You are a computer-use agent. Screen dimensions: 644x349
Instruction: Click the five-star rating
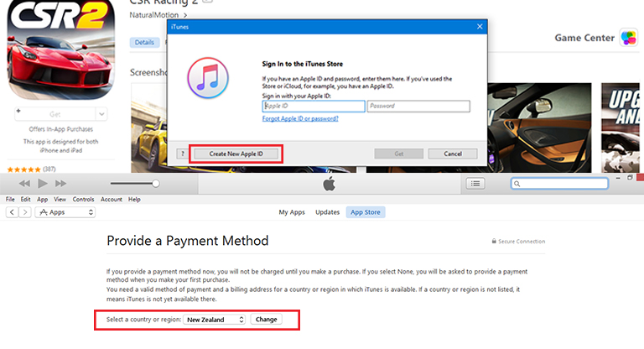23,169
